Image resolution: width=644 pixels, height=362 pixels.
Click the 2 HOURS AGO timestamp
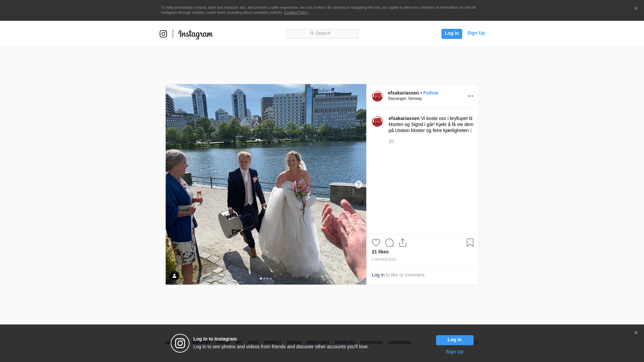point(384,260)
